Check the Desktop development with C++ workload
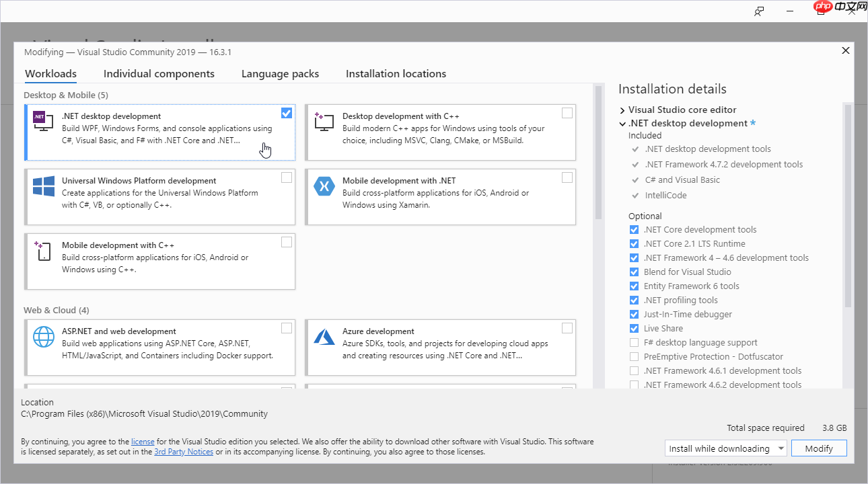 pyautogui.click(x=567, y=113)
